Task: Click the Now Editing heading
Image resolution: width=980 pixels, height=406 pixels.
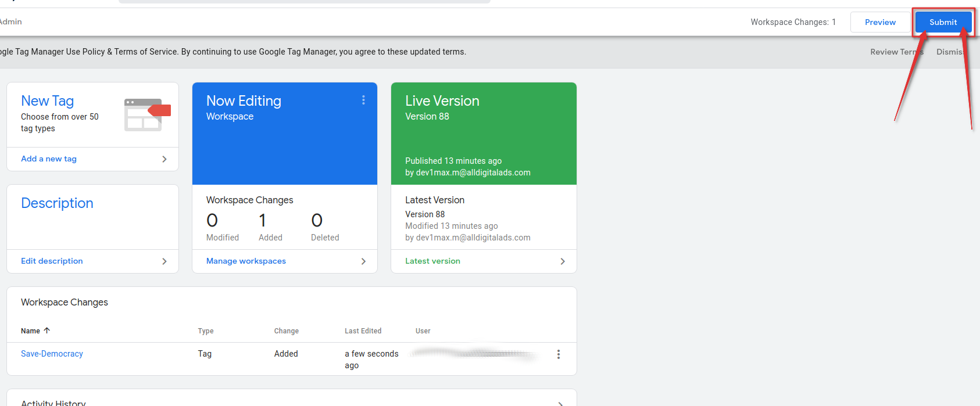Action: pyautogui.click(x=244, y=100)
